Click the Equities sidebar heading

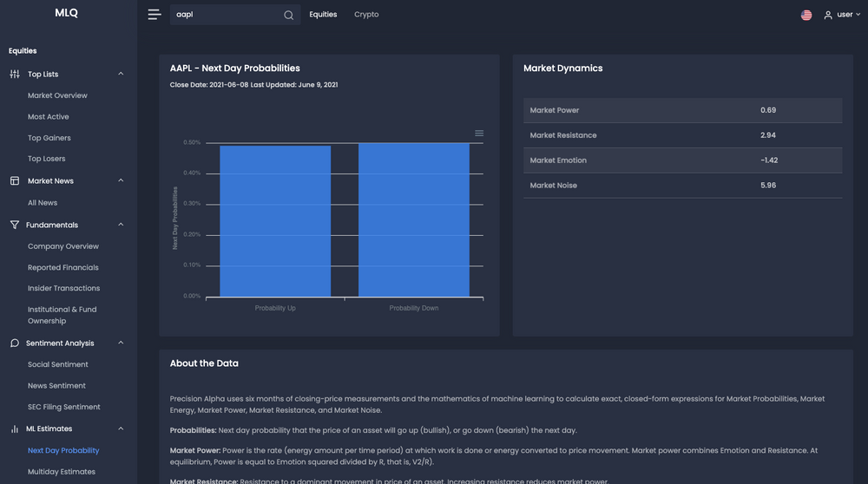pos(23,51)
